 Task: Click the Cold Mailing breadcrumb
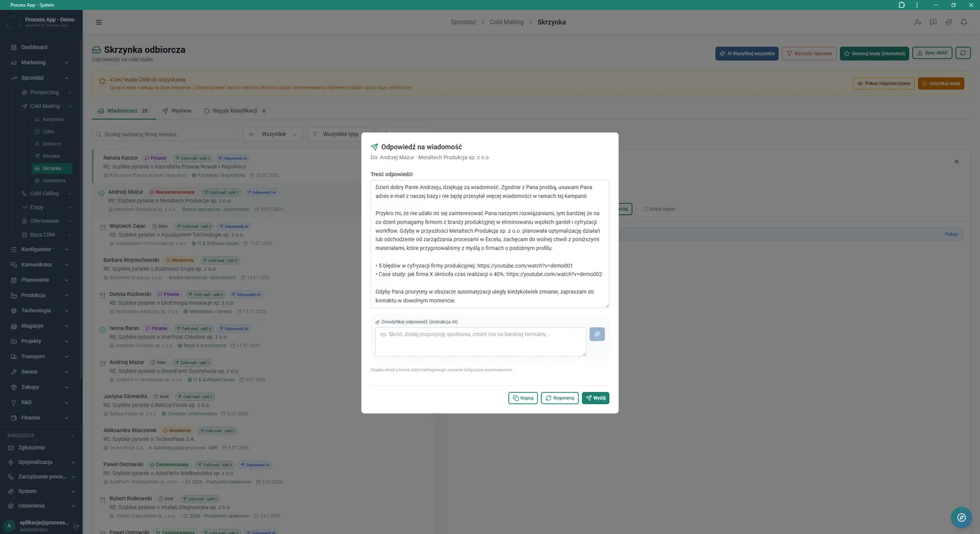507,22
